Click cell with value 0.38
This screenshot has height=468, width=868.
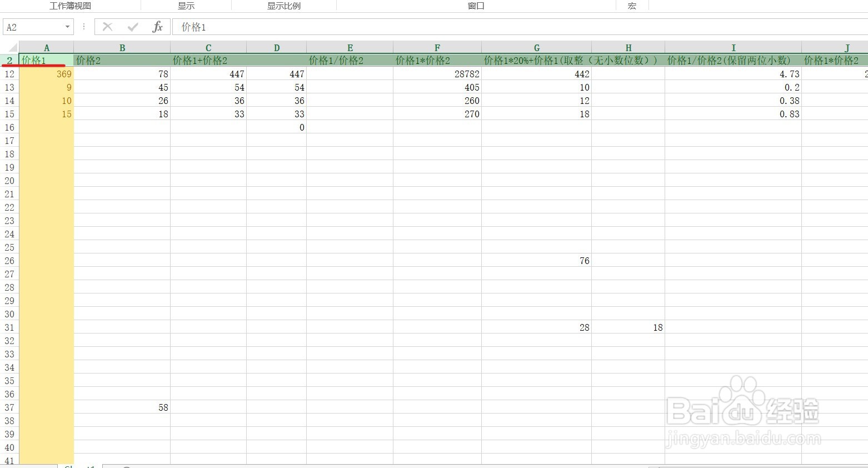[x=734, y=101]
